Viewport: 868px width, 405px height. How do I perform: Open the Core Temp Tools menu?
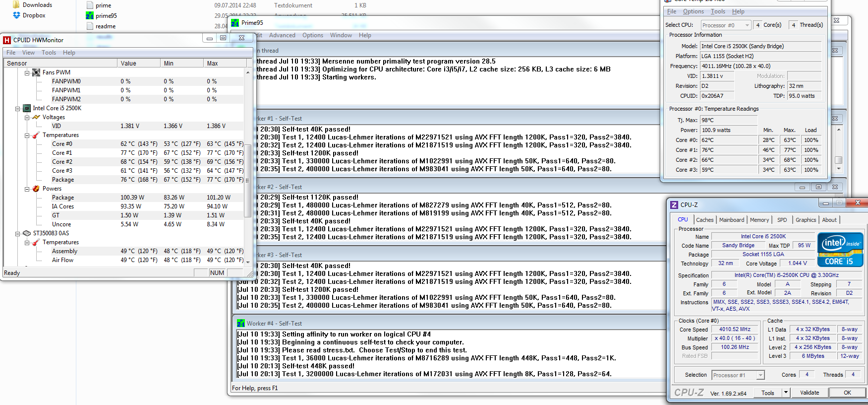pyautogui.click(x=718, y=11)
